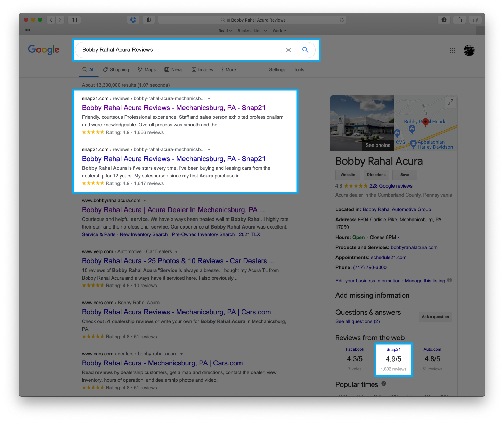Expand arrow next to cars.com bobby-rahal-acura
Viewport: 504px width, 422px height.
point(181,354)
